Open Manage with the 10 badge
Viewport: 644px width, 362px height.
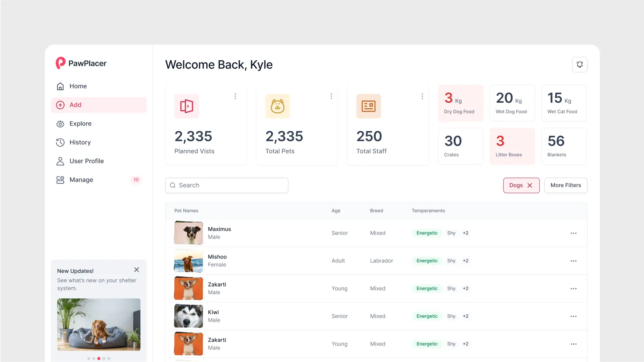pos(81,180)
